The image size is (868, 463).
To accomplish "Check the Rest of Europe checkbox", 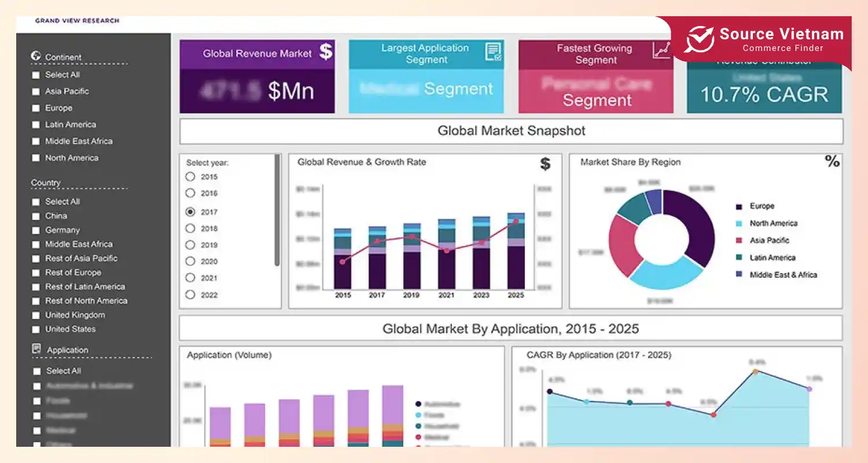I will (36, 273).
